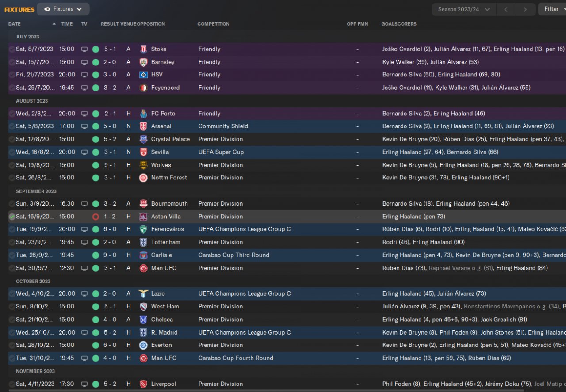Toggle the checkmark on the Stoke friendly row

(12, 49)
